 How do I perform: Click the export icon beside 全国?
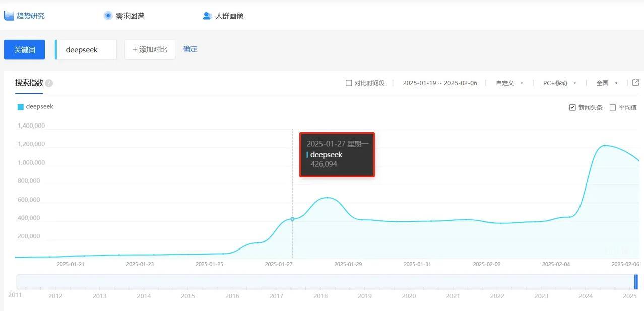pyautogui.click(x=635, y=82)
